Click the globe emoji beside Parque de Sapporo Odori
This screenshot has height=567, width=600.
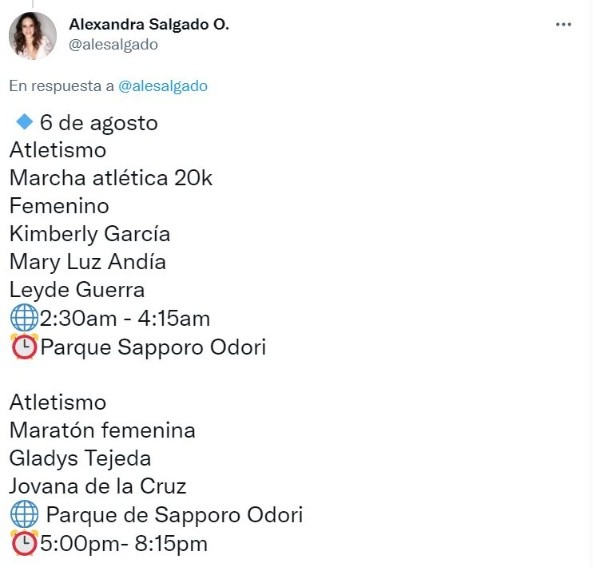(23, 516)
